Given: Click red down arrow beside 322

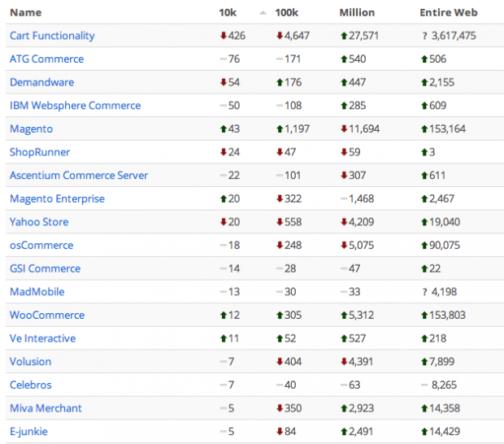Looking at the screenshot, I should [280, 198].
